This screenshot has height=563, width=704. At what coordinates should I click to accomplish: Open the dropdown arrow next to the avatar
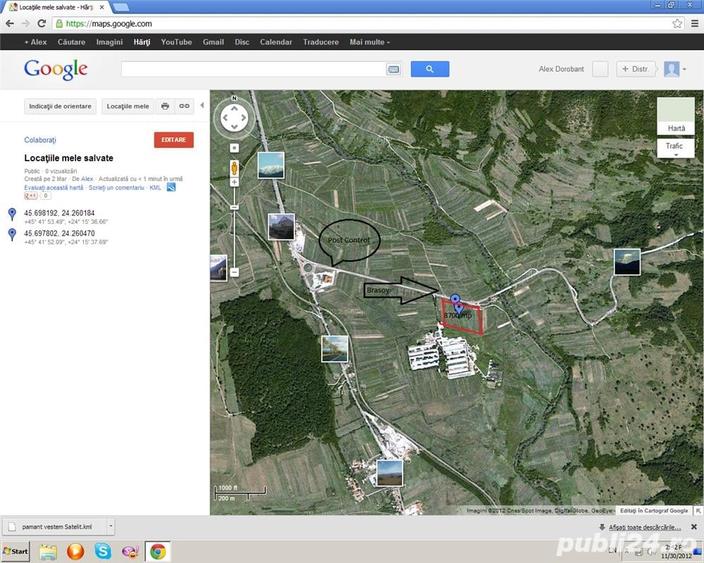[685, 69]
